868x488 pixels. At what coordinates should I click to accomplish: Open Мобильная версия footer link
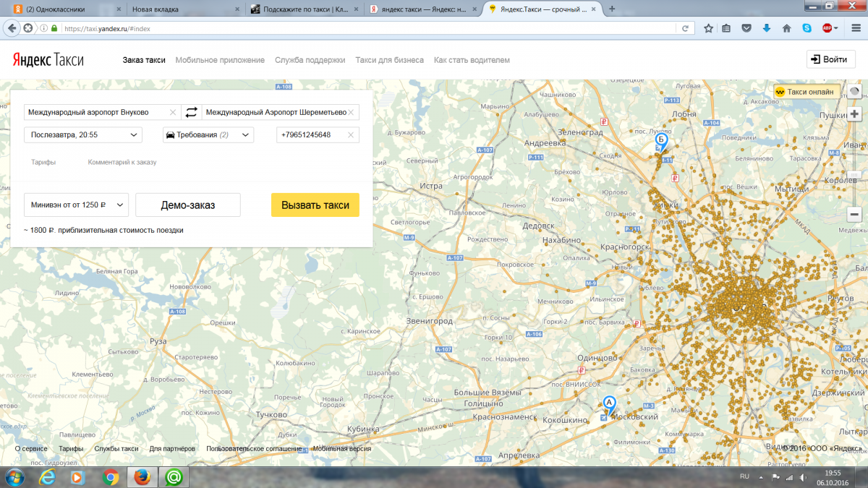(342, 449)
